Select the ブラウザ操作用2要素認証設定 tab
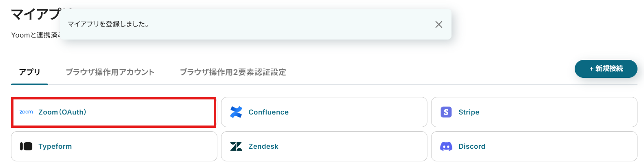 [x=233, y=72]
